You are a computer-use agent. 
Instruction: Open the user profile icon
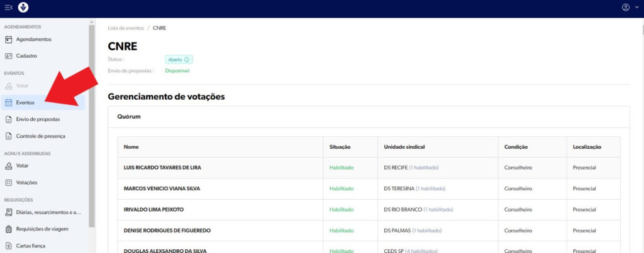[x=625, y=8]
